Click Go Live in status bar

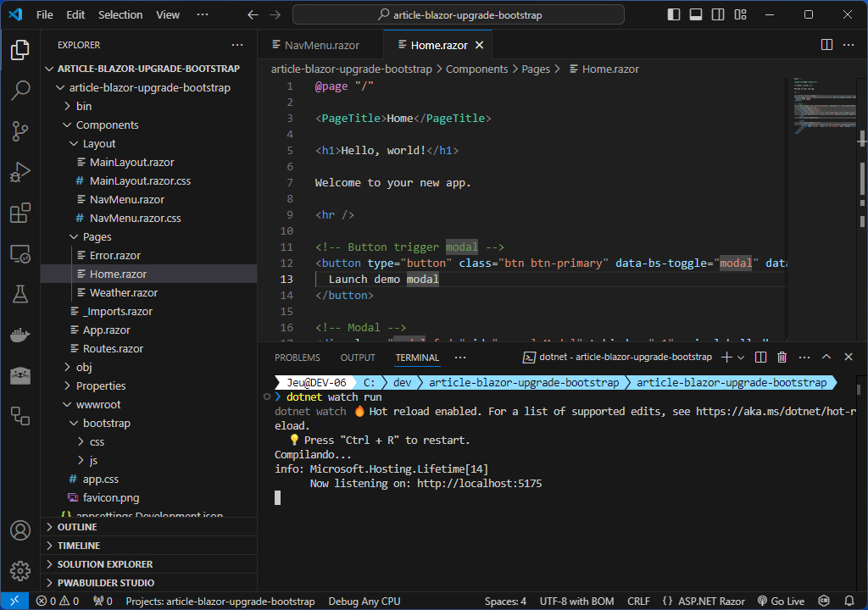point(781,602)
